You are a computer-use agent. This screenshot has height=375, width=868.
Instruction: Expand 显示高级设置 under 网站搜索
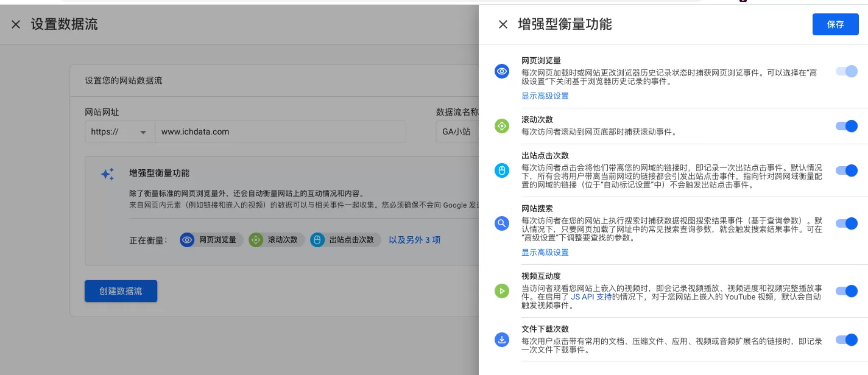click(545, 253)
